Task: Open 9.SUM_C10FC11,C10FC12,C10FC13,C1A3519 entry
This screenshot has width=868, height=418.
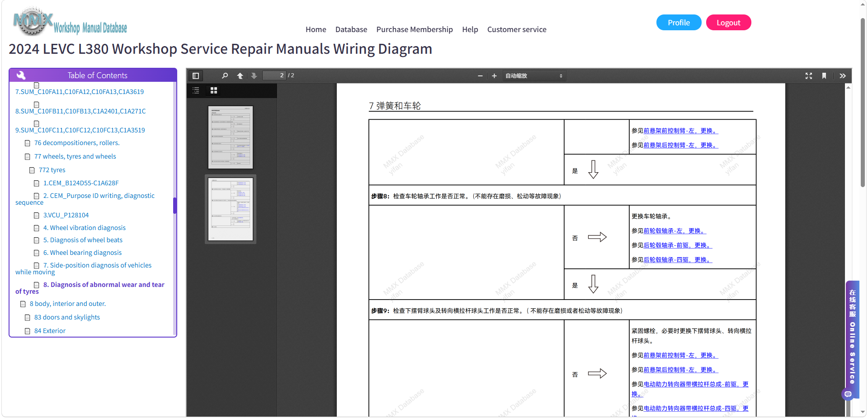Action: [x=80, y=130]
